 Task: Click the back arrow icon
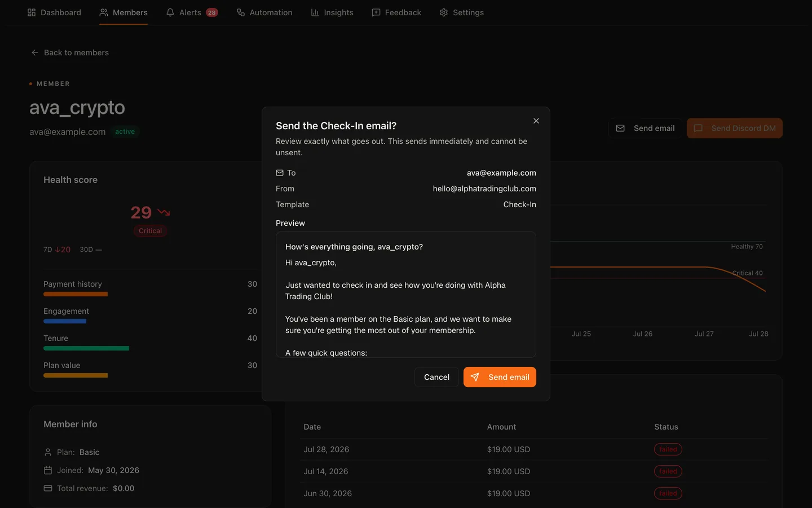35,52
